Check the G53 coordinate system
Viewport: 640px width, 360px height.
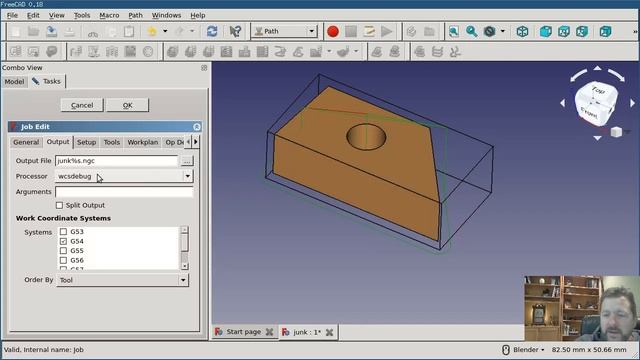click(63, 231)
